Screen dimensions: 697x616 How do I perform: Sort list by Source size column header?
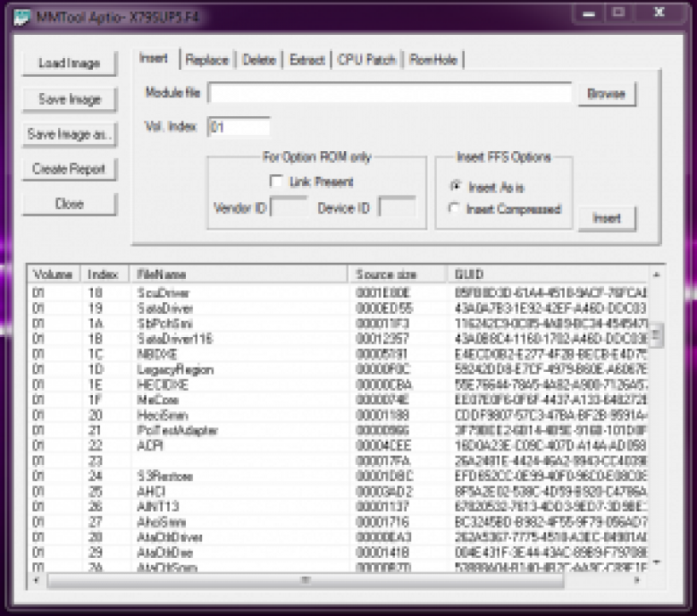click(398, 274)
